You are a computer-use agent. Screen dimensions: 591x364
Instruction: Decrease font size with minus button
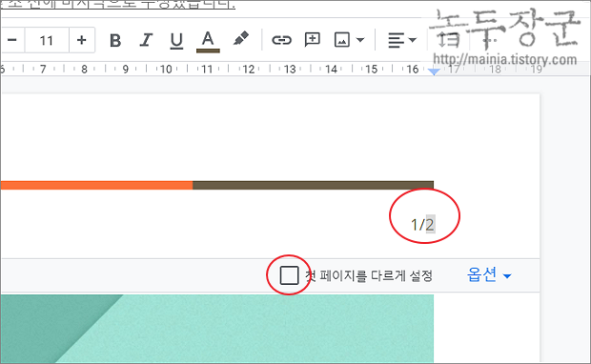coord(12,40)
